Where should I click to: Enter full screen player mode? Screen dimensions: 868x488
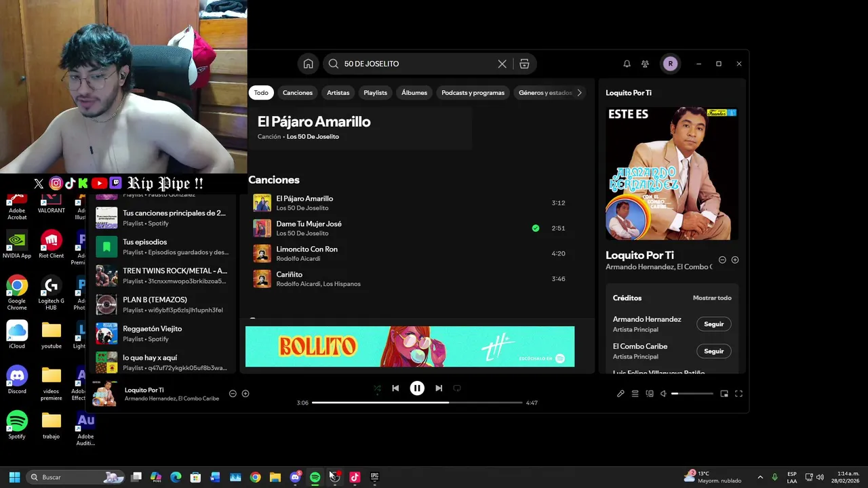click(738, 394)
